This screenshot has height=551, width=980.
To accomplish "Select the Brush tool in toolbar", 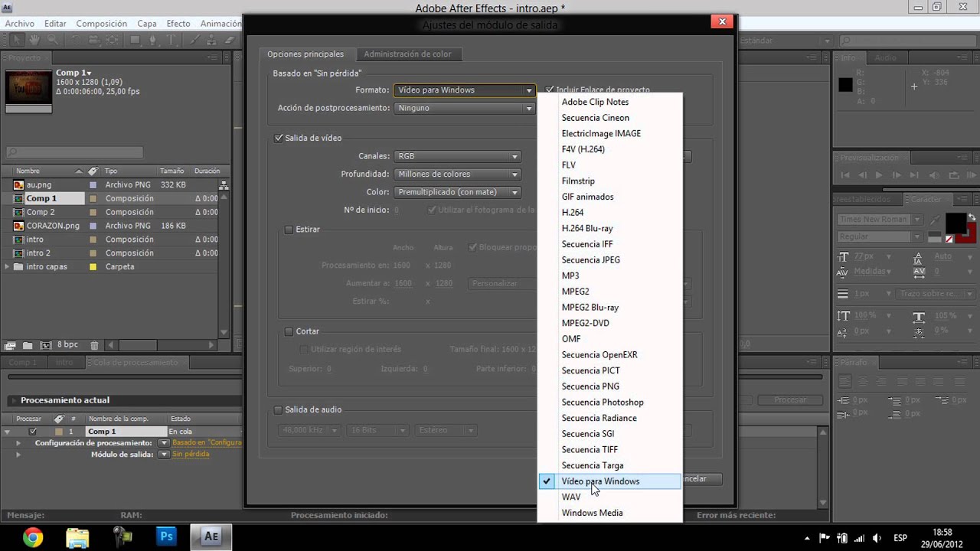I will click(194, 40).
